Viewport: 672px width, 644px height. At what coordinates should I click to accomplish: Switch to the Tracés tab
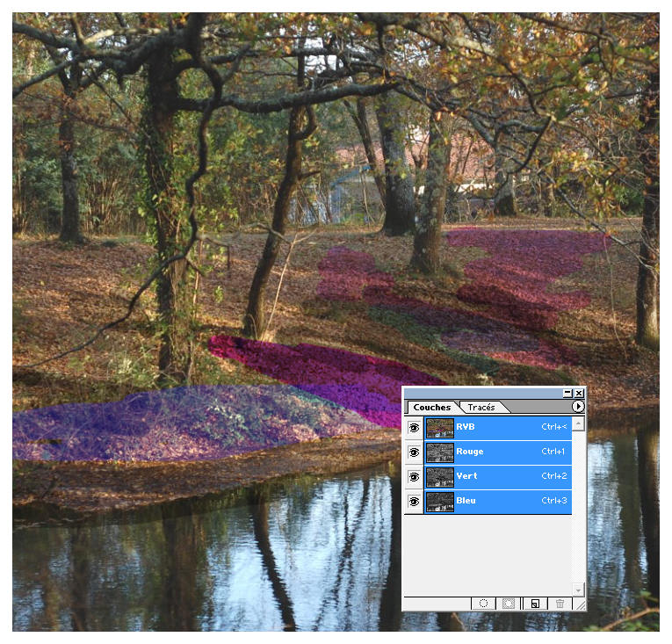481,408
